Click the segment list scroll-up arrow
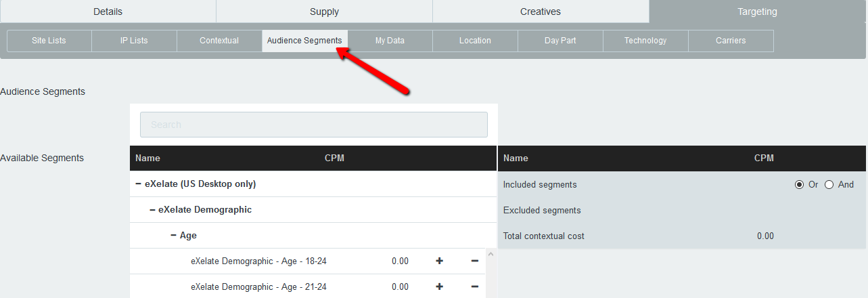This screenshot has height=298, width=868. 491,254
